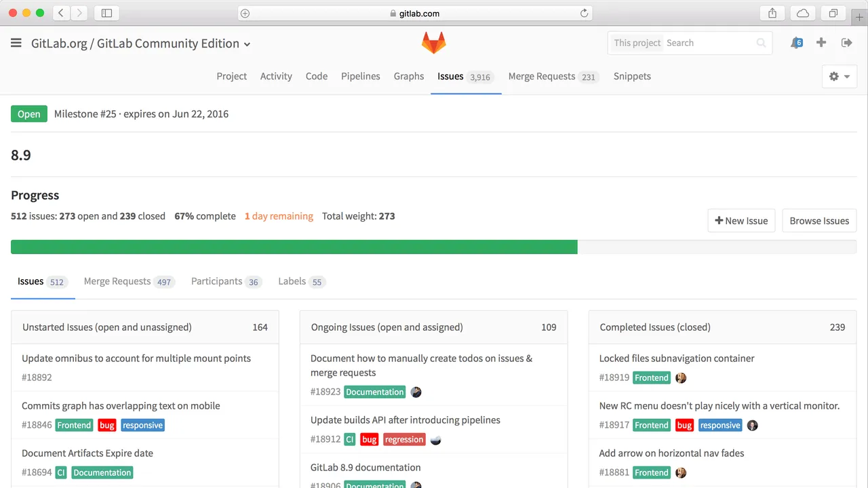The height and width of the screenshot is (488, 868).
Task: Expand the project name dropdown chevron
Action: click(247, 45)
